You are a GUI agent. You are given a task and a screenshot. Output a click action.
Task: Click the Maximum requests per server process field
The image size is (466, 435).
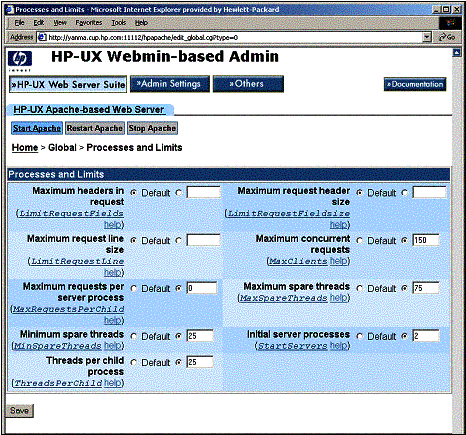click(x=202, y=288)
